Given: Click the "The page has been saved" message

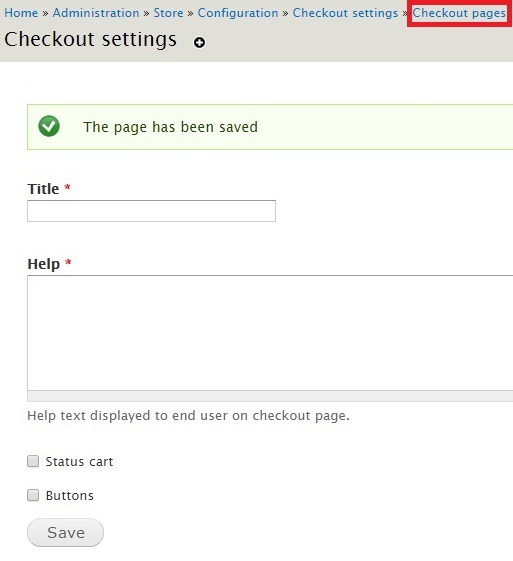Looking at the screenshot, I should pyautogui.click(x=170, y=127).
